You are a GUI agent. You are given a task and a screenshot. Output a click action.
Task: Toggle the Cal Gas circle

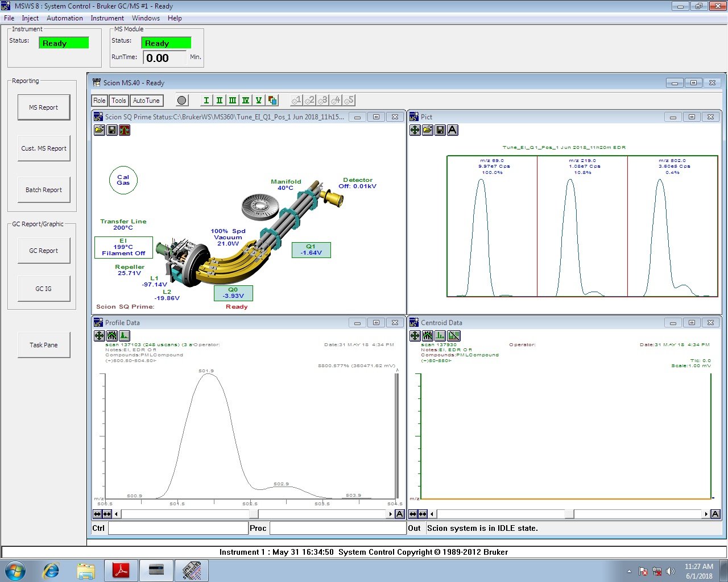pyautogui.click(x=123, y=180)
